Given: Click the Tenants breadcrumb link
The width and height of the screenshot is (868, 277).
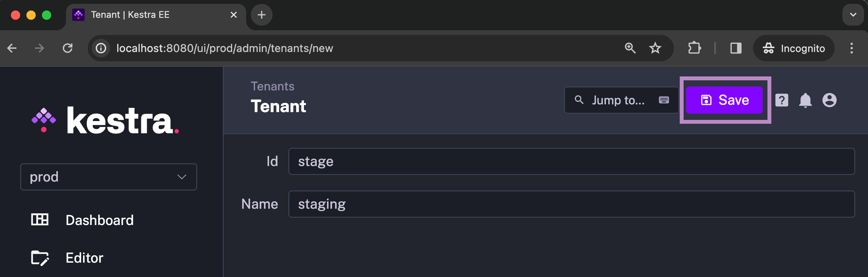Looking at the screenshot, I should point(272,86).
